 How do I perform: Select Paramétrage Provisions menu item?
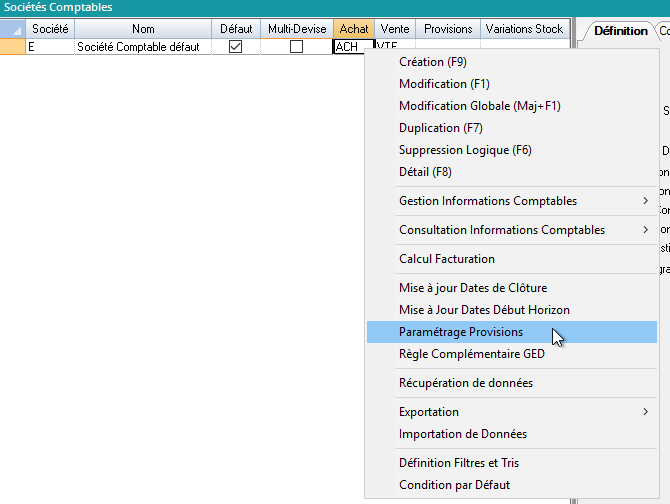pyautogui.click(x=460, y=332)
